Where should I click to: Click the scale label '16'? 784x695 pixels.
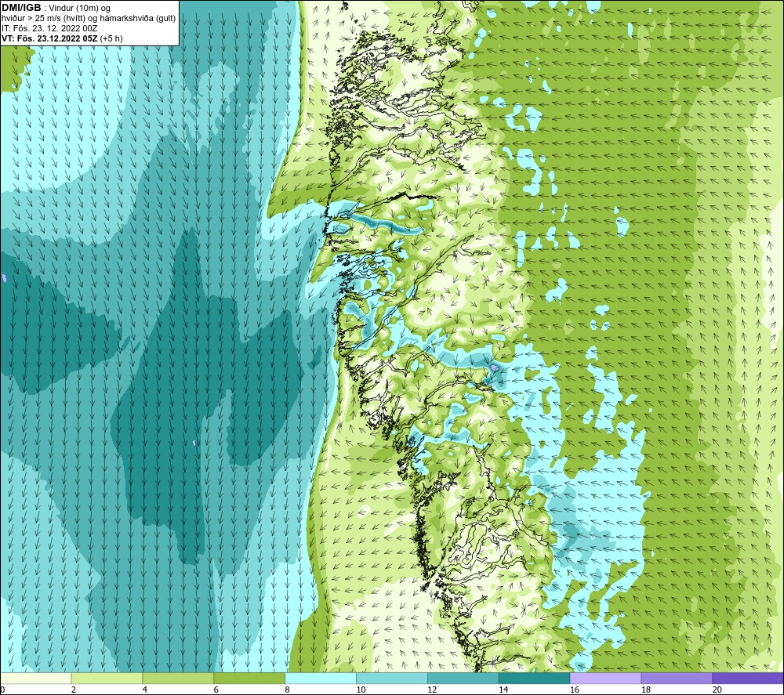click(x=575, y=690)
